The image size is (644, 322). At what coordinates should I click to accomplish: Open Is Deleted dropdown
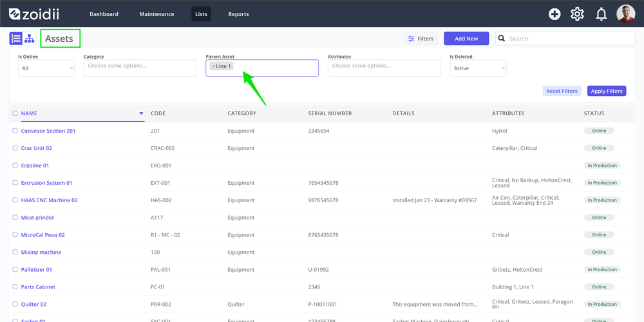478,68
